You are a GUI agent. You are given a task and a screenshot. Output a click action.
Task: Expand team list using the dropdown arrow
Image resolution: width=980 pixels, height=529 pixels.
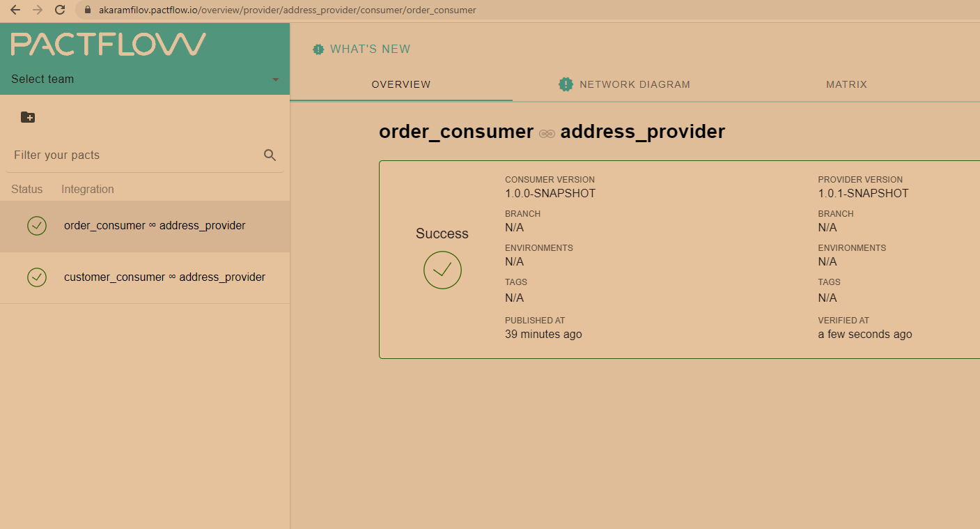click(276, 79)
